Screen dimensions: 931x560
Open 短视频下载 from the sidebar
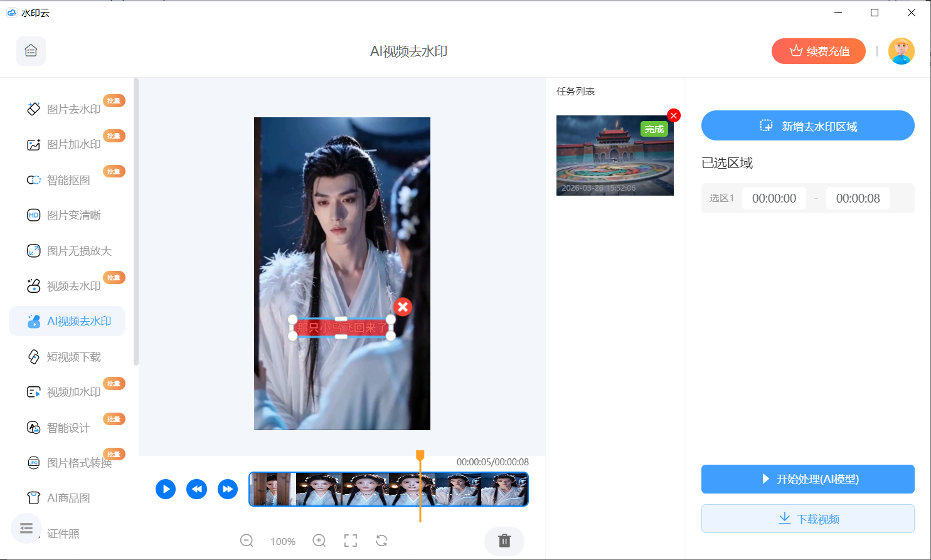pos(73,357)
